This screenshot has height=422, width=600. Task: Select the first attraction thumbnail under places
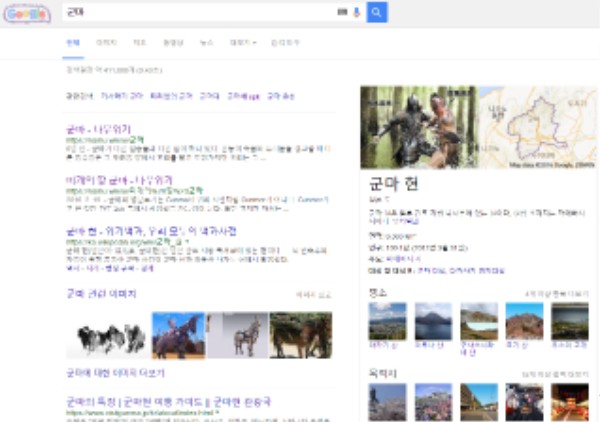coord(387,321)
